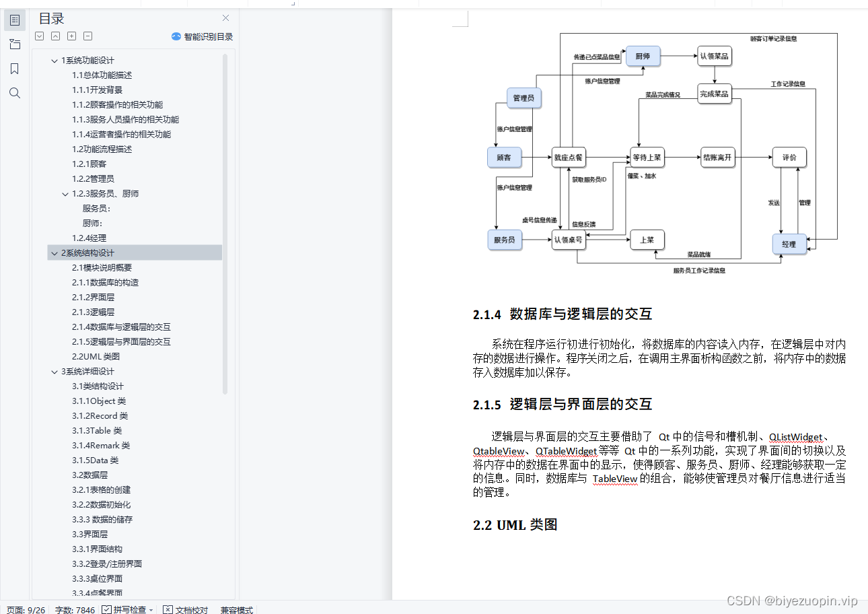
Task: Select 2.2UML 类图 in the outline pane
Action: pyautogui.click(x=96, y=356)
